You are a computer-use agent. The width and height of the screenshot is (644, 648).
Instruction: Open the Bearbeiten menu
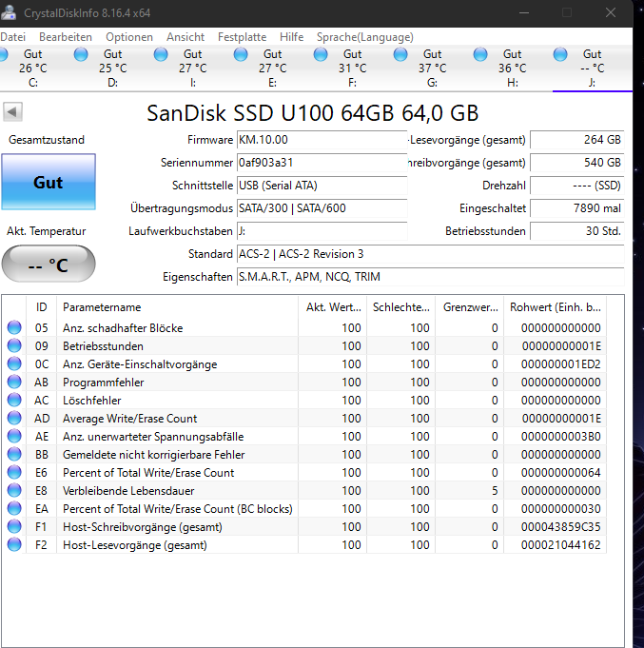pyautogui.click(x=66, y=37)
